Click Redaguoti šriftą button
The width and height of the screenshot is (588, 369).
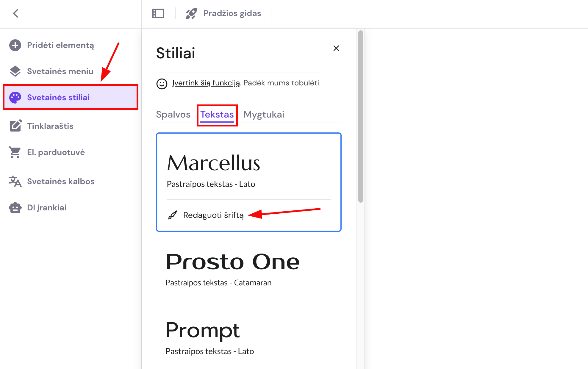pyautogui.click(x=213, y=215)
